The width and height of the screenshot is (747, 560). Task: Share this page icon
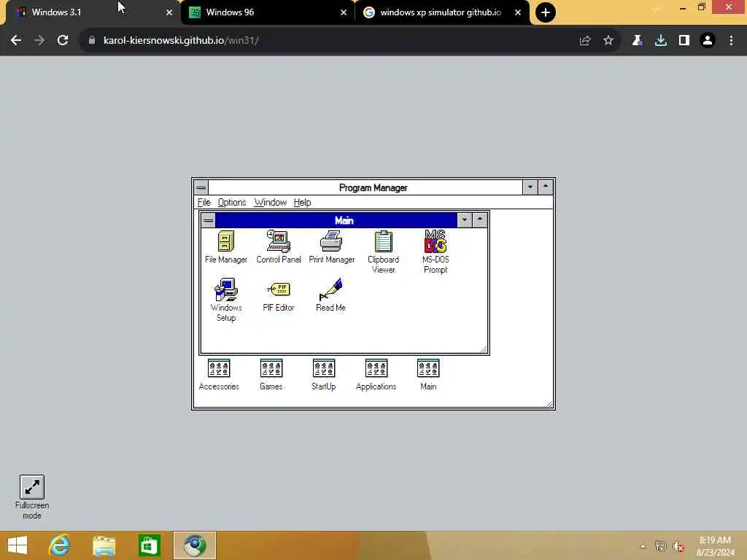[585, 41]
